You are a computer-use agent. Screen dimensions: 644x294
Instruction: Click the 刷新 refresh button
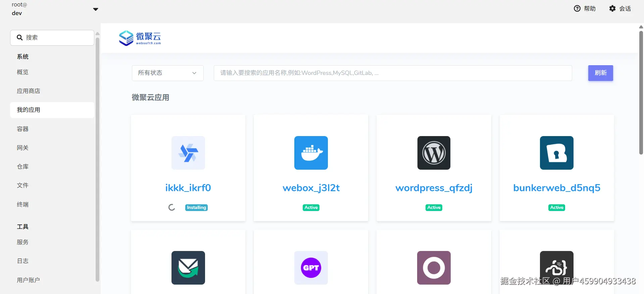pos(600,73)
